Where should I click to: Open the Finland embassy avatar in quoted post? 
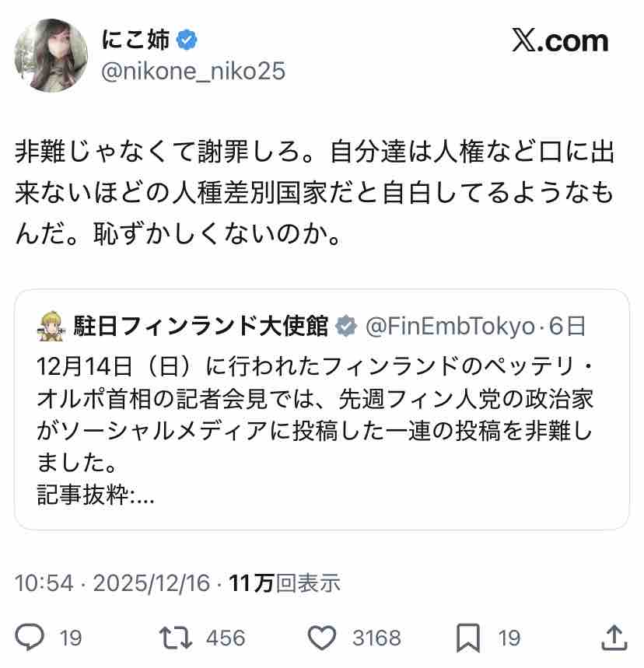51,327
